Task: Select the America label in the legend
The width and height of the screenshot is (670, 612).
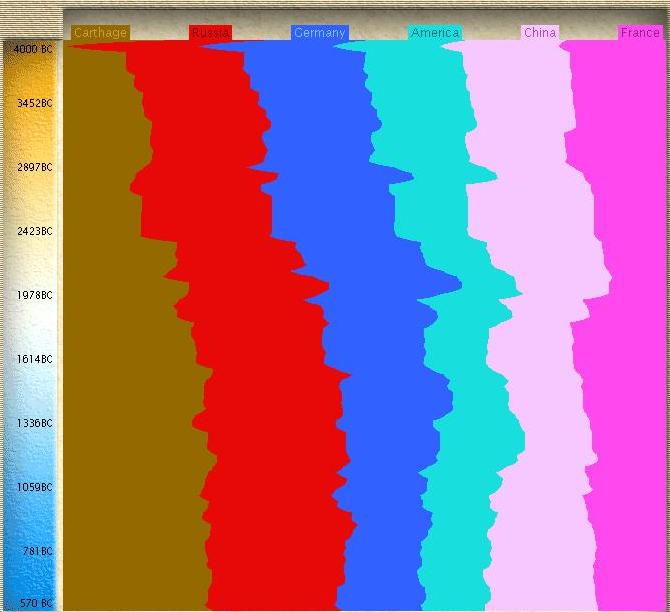Action: tap(435, 33)
